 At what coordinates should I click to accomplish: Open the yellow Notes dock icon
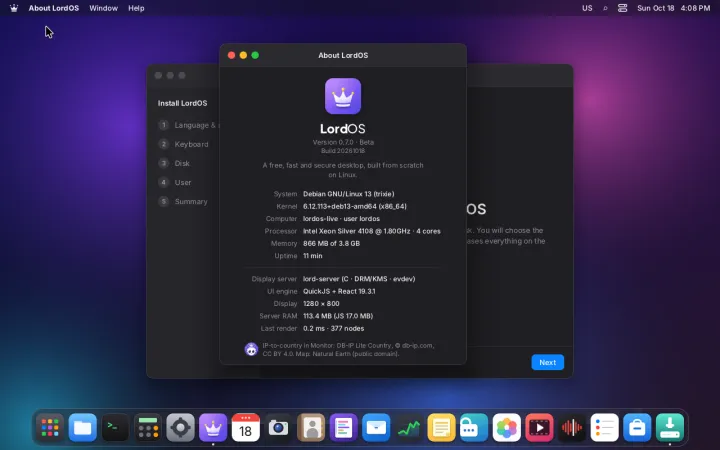(441, 428)
